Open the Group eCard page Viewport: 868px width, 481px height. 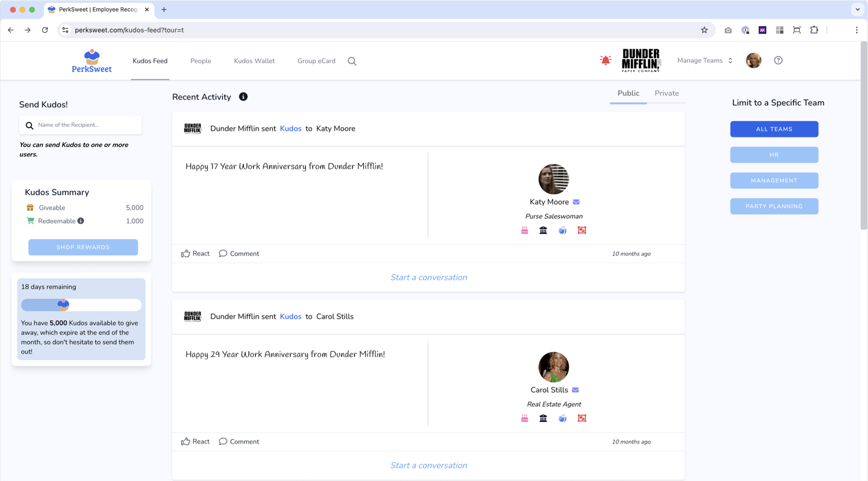[x=317, y=61]
